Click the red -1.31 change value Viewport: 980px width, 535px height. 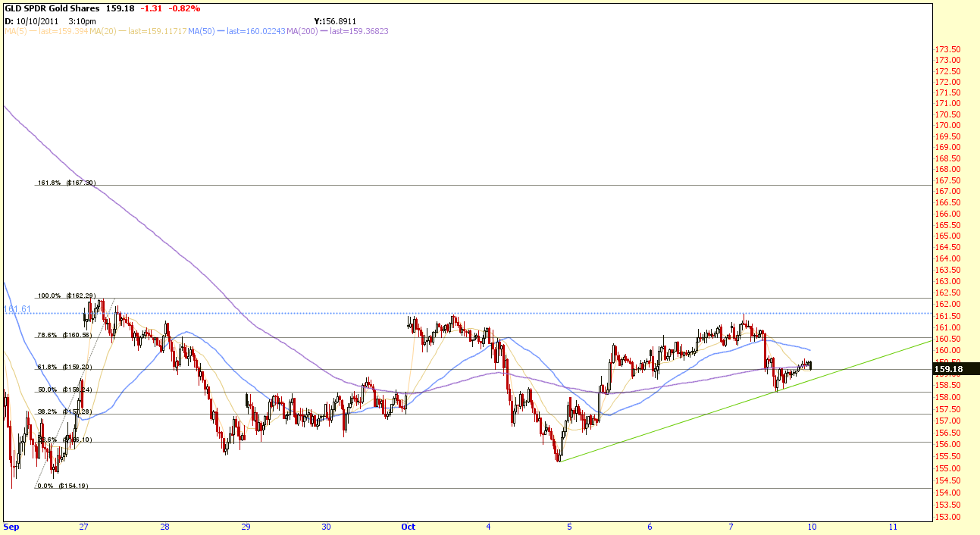152,8
